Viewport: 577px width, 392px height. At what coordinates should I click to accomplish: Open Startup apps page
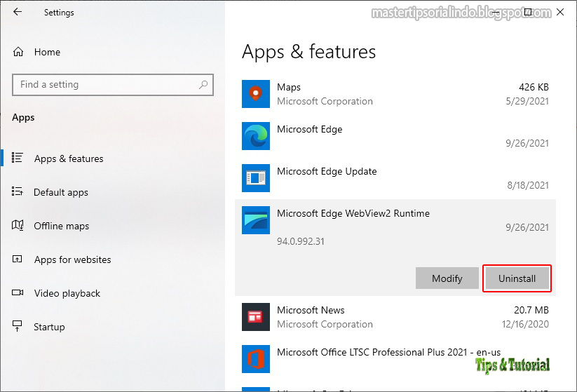[x=49, y=327]
